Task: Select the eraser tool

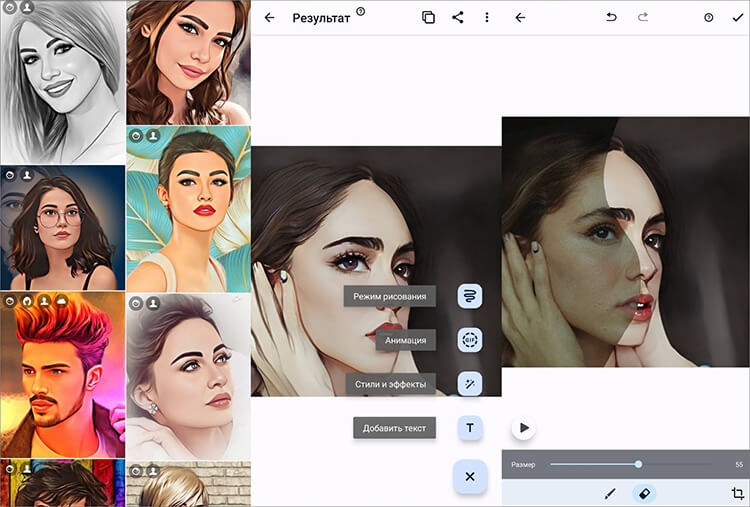Action: (644, 493)
